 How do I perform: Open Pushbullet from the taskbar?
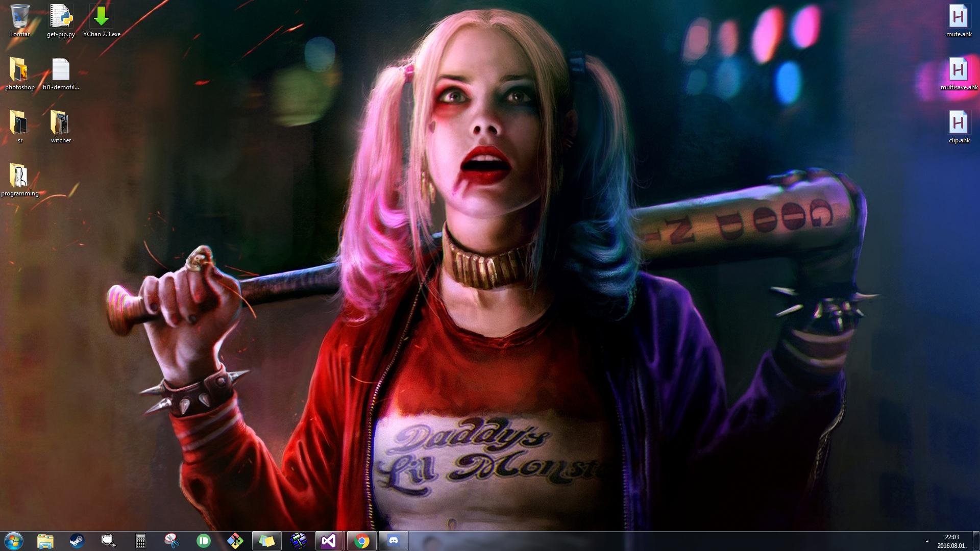coord(204,541)
